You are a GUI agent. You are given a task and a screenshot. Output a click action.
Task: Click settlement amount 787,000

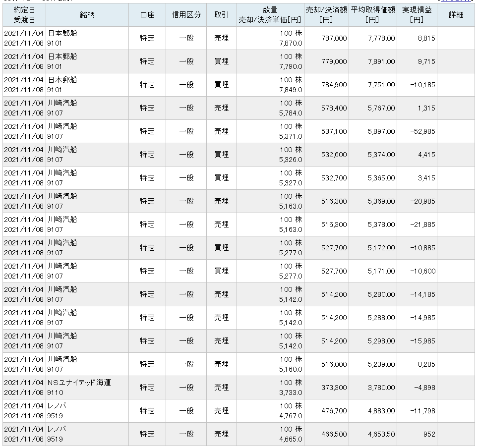(334, 38)
